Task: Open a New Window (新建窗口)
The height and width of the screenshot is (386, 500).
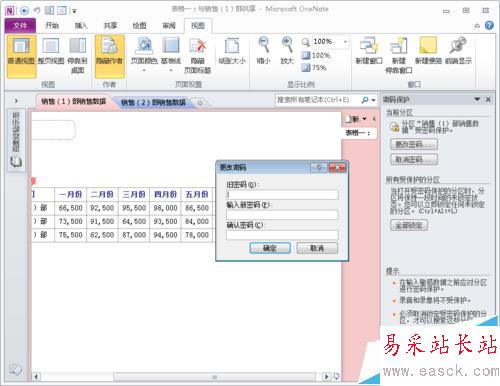Action: click(x=369, y=52)
